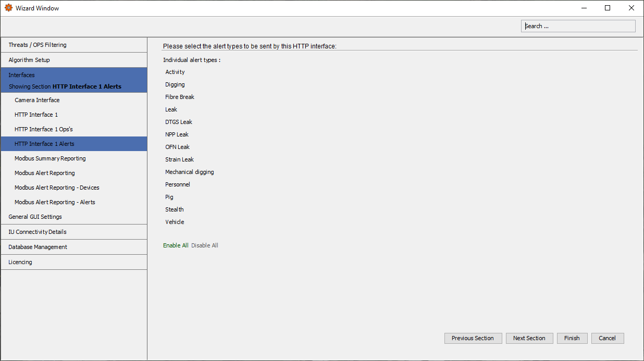Toggle the Activity alert type
This screenshot has height=361, width=644.
click(175, 72)
